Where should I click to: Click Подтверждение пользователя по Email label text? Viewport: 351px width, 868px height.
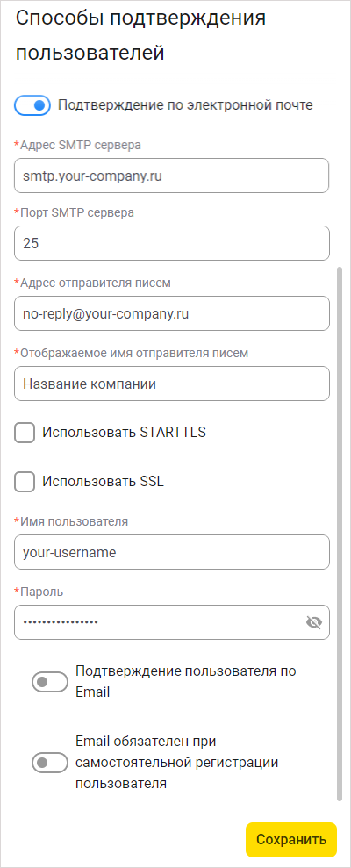click(186, 682)
